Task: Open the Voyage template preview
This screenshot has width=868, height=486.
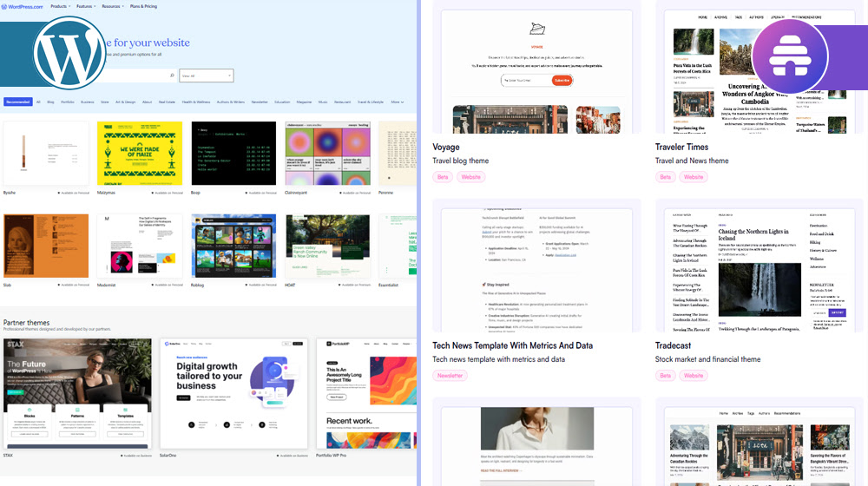Action: tap(536, 72)
